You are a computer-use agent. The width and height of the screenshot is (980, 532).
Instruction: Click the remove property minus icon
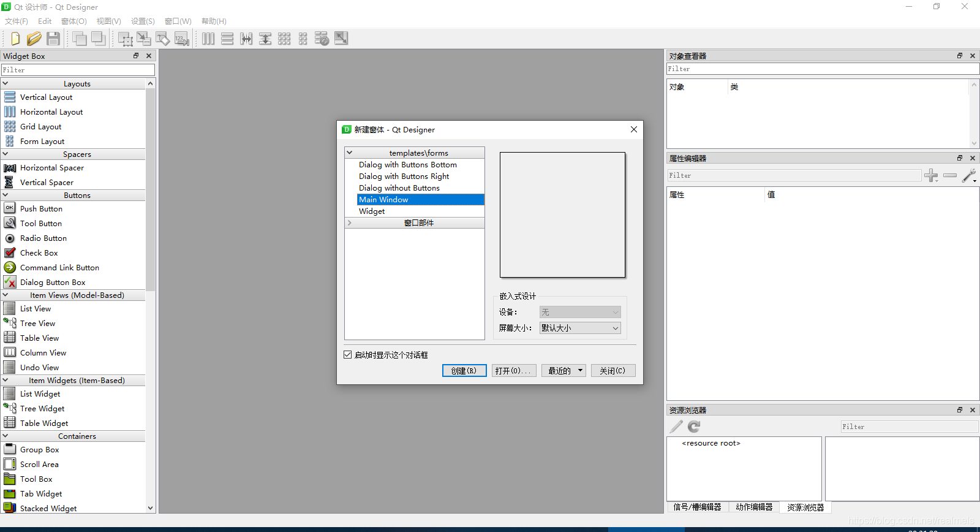pos(950,176)
